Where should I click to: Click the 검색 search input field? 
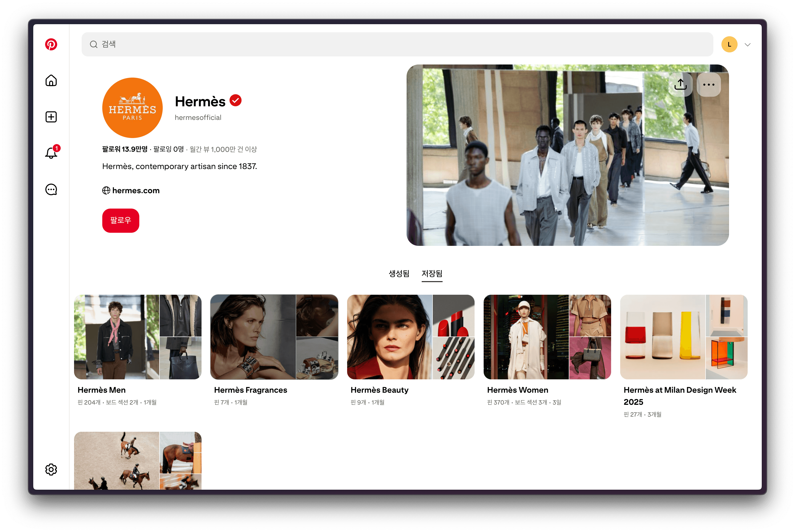click(397, 44)
